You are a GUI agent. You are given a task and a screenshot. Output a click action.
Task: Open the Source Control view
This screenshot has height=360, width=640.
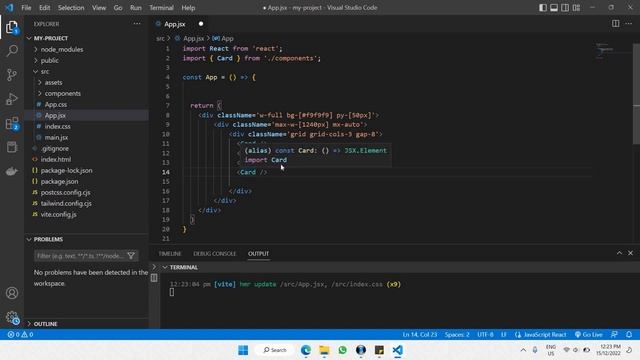pyautogui.click(x=12, y=75)
